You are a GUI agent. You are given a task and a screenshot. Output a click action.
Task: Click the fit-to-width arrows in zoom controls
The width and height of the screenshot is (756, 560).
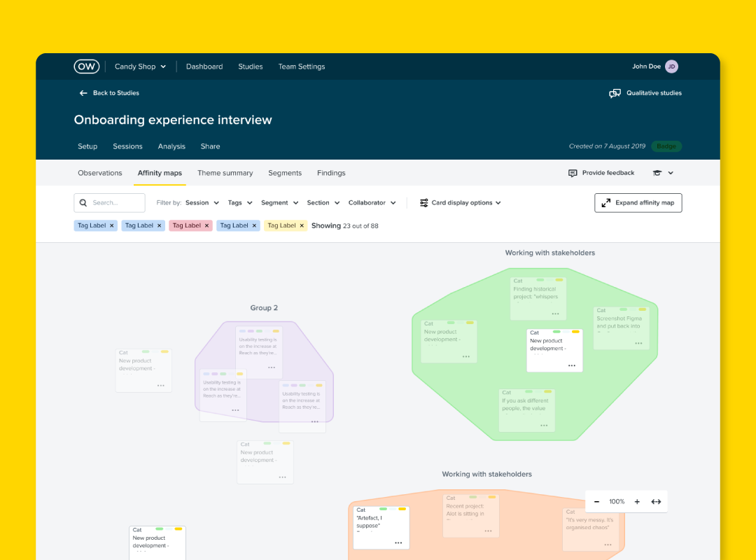click(656, 501)
